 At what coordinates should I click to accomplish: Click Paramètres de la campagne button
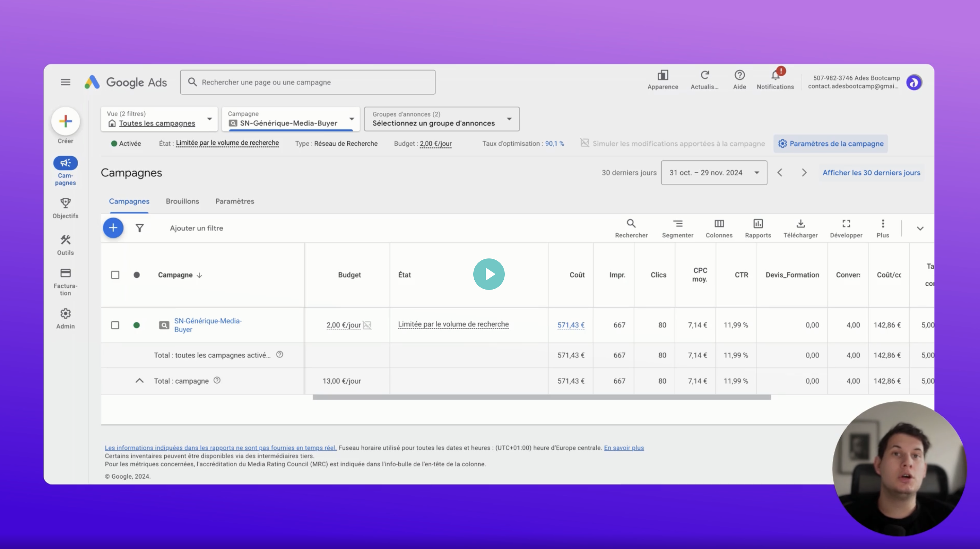(830, 143)
